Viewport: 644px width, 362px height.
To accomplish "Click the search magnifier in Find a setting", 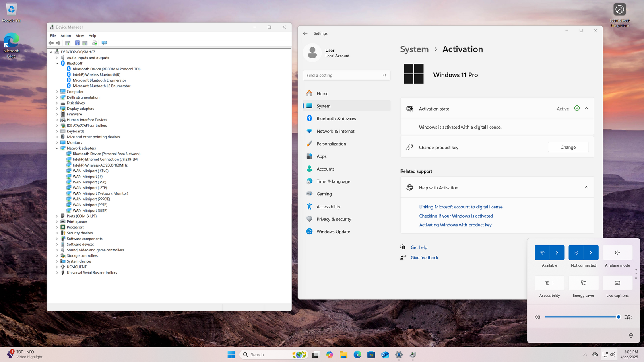I will 384,75.
